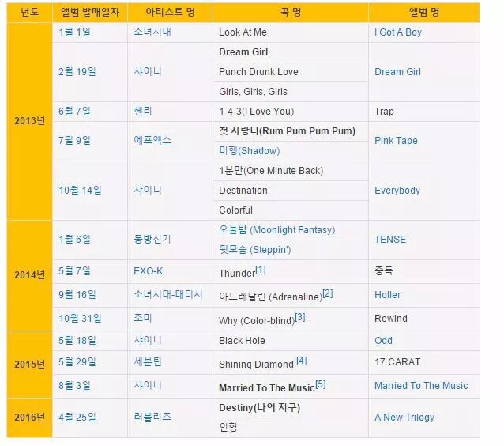Open the 5월 18일 date link

point(77,341)
